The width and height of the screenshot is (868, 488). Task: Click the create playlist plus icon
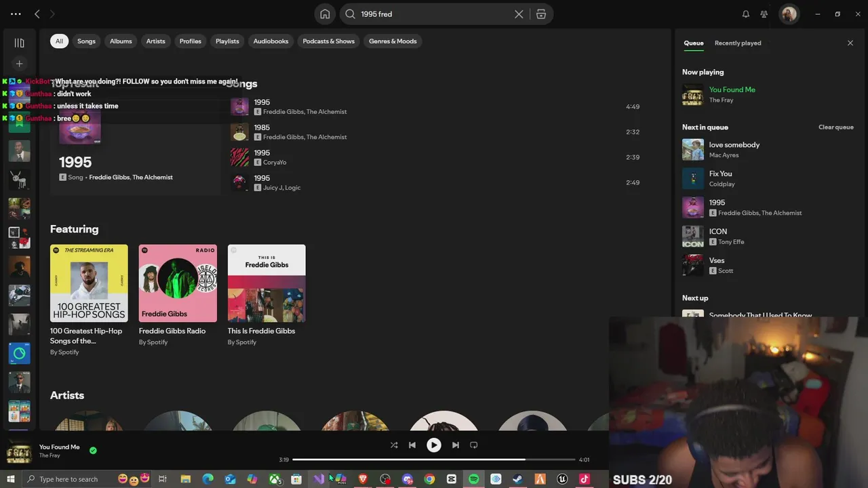(x=19, y=64)
